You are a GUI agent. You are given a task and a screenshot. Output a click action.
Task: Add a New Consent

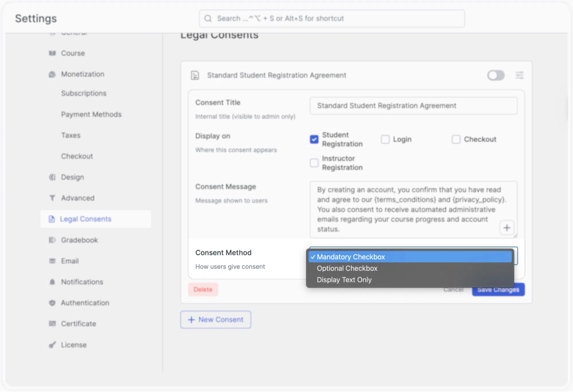tap(216, 320)
